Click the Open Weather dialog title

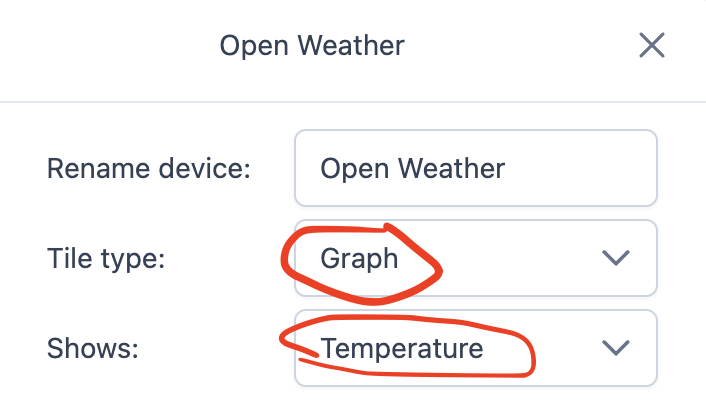click(x=312, y=45)
